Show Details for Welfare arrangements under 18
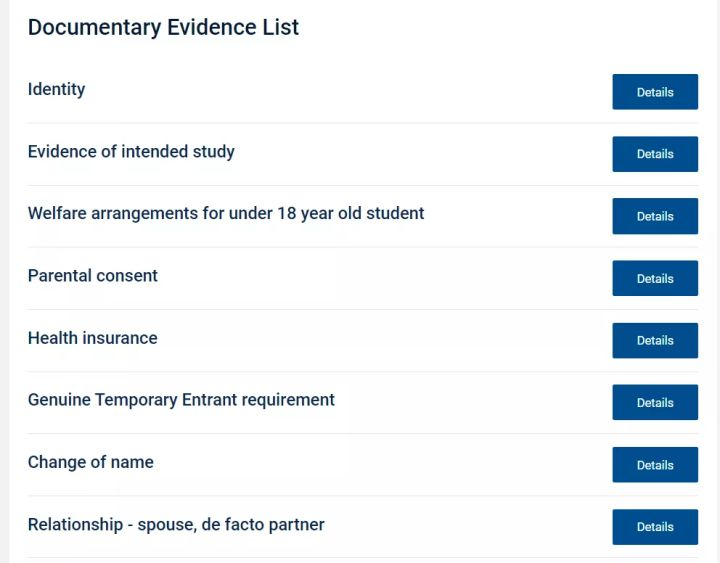 click(655, 216)
